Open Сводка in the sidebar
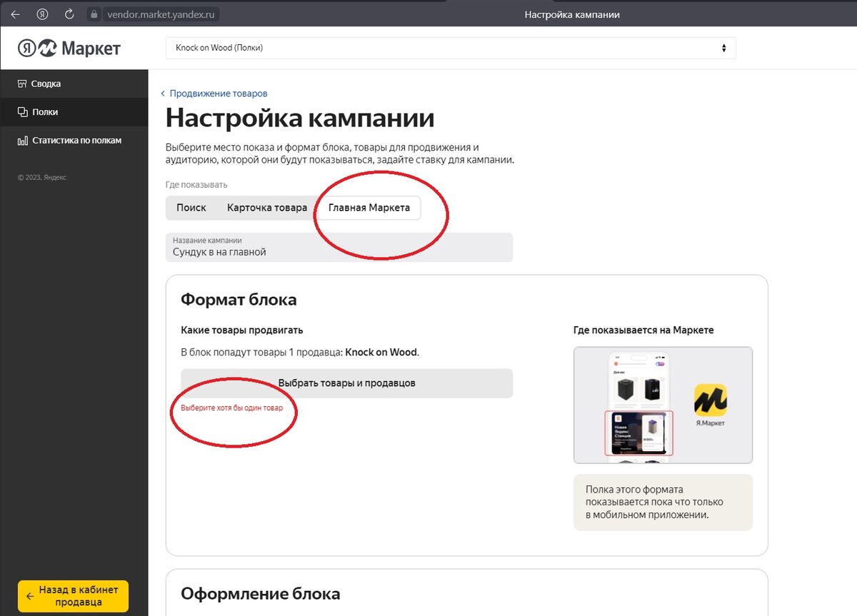 pyautogui.click(x=74, y=84)
